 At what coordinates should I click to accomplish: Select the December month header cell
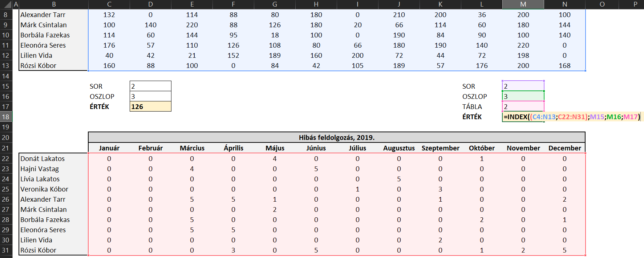[x=564, y=148]
